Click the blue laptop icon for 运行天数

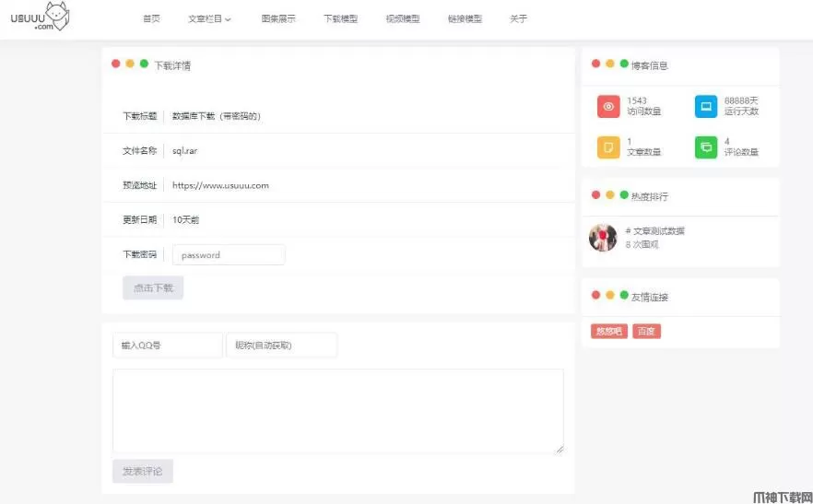point(706,106)
